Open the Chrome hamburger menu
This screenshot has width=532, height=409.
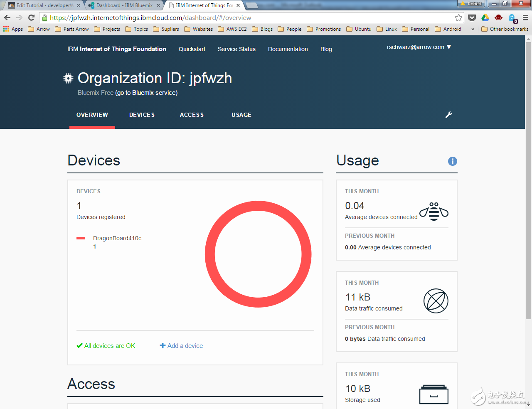pos(525,17)
